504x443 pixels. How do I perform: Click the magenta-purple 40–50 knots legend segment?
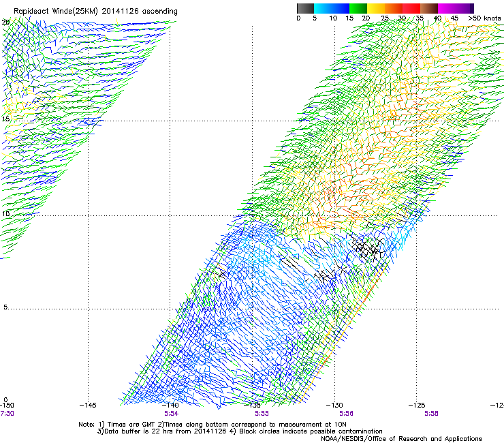point(456,8)
